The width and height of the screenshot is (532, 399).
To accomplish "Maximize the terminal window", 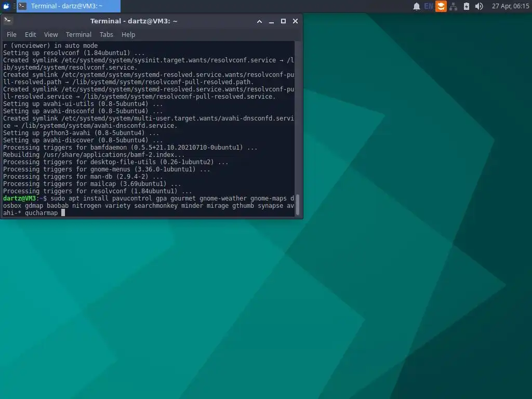I will coord(283,21).
